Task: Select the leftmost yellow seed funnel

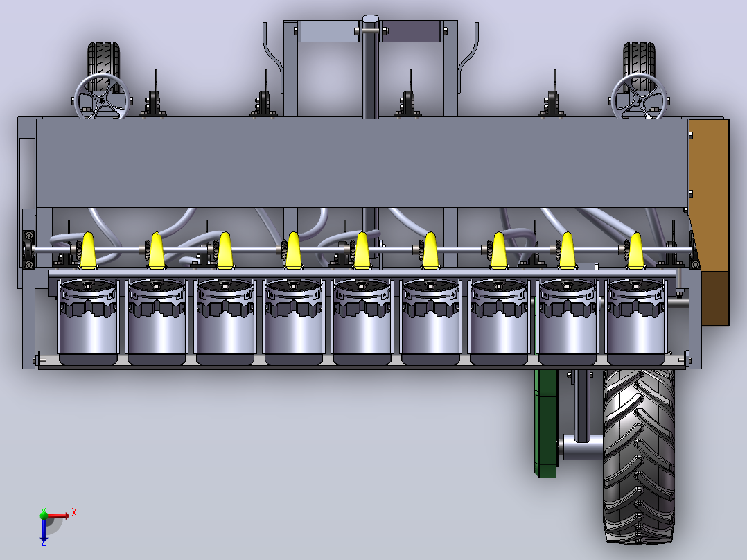Action: 88,250
